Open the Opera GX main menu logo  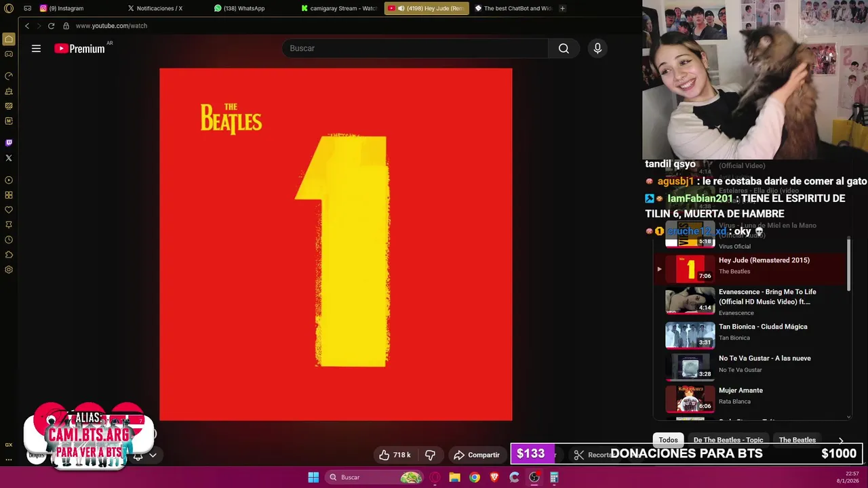click(x=9, y=8)
